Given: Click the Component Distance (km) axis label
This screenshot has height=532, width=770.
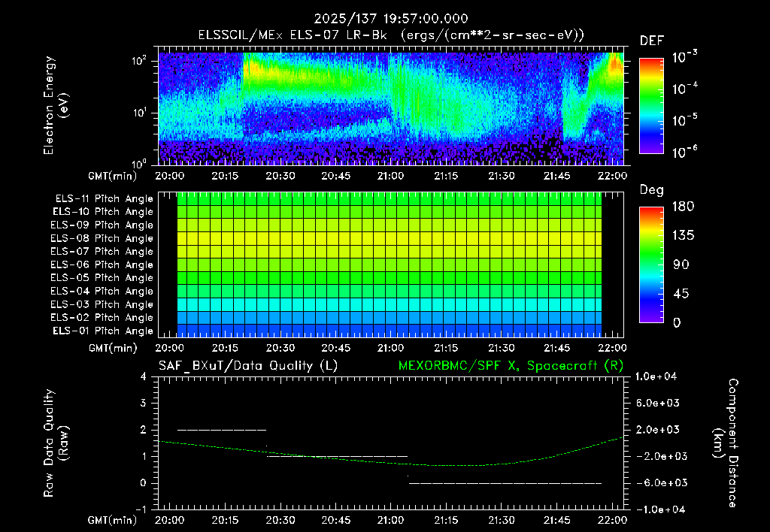Looking at the screenshot, I should coord(726,443).
